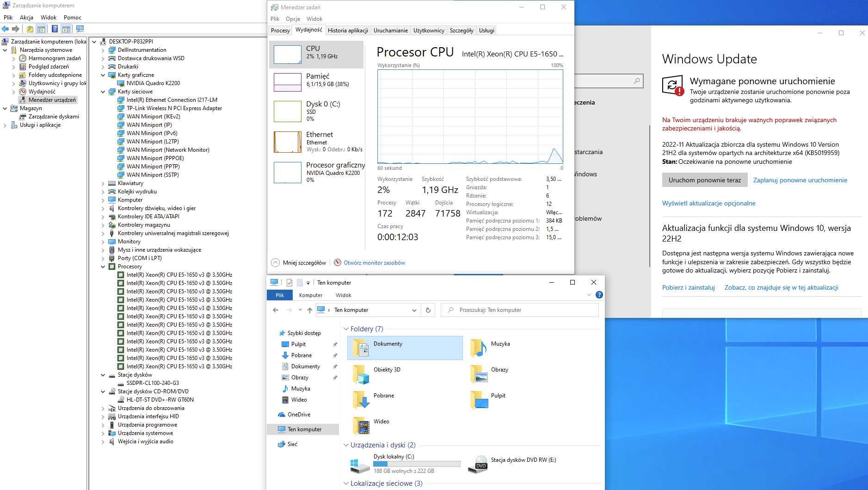Select Intel(R) Ethernet Connection I217-LM adapter
Image resolution: width=868 pixels, height=490 pixels.
point(172,100)
